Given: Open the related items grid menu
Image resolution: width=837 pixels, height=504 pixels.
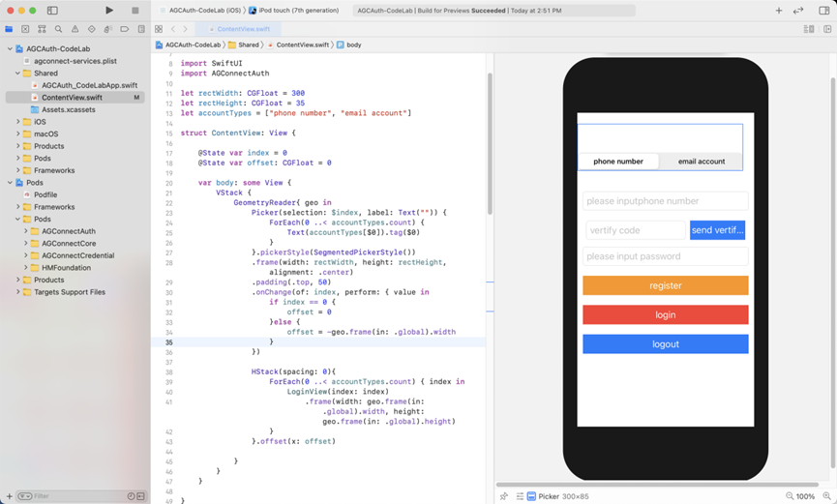Looking at the screenshot, I should click(159, 29).
